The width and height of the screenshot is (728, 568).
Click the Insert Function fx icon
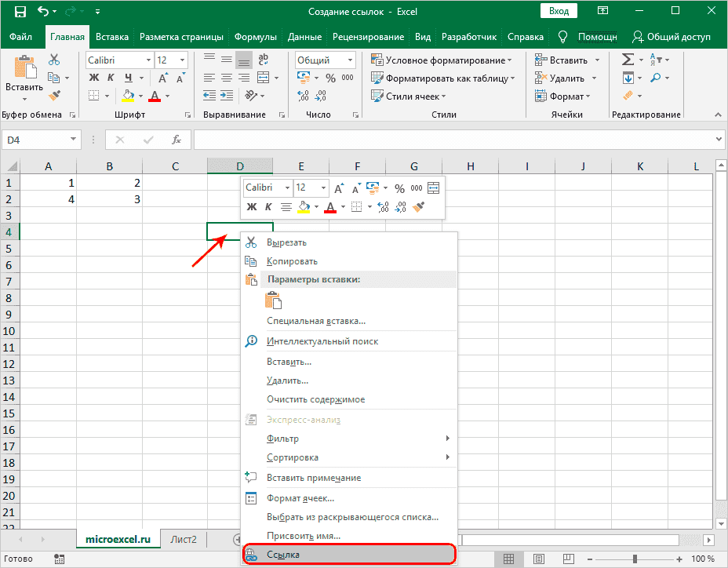[x=177, y=139]
